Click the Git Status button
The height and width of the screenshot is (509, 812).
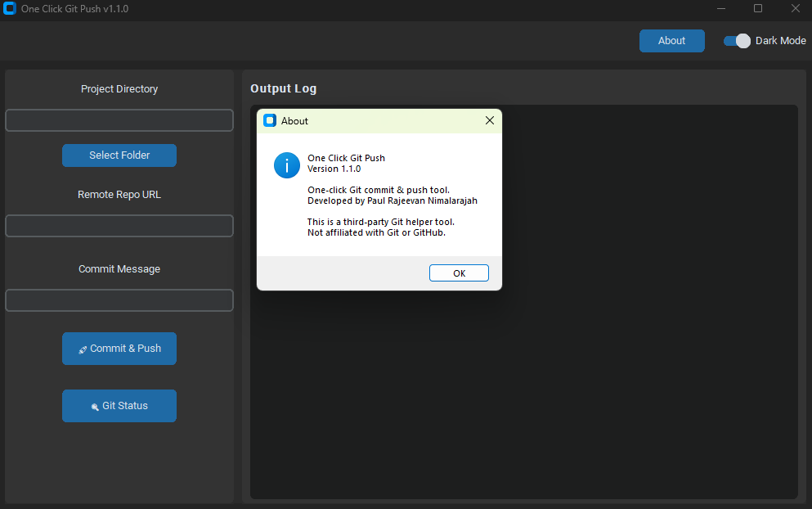click(119, 406)
